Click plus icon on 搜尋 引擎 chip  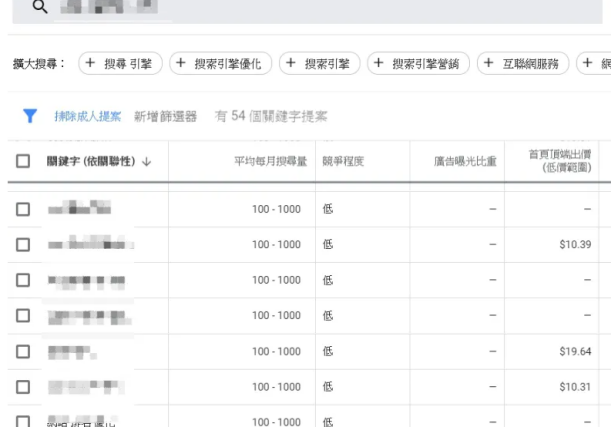coord(90,63)
